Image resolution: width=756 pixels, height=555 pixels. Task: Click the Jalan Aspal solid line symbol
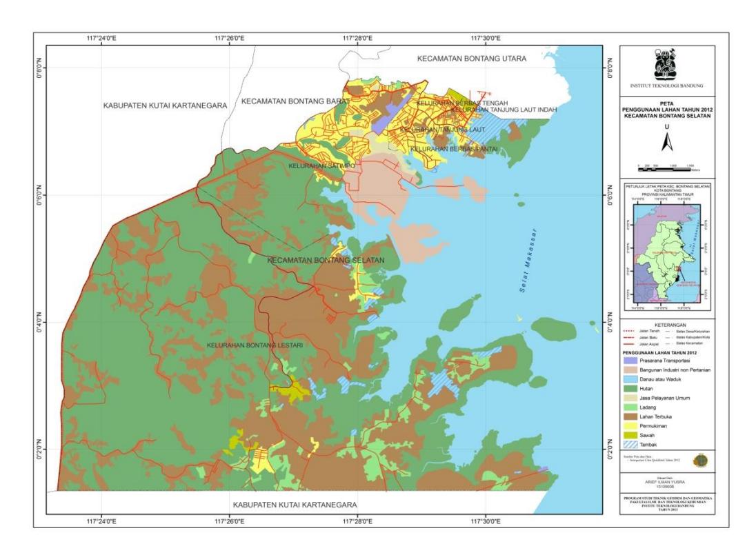pos(629,344)
